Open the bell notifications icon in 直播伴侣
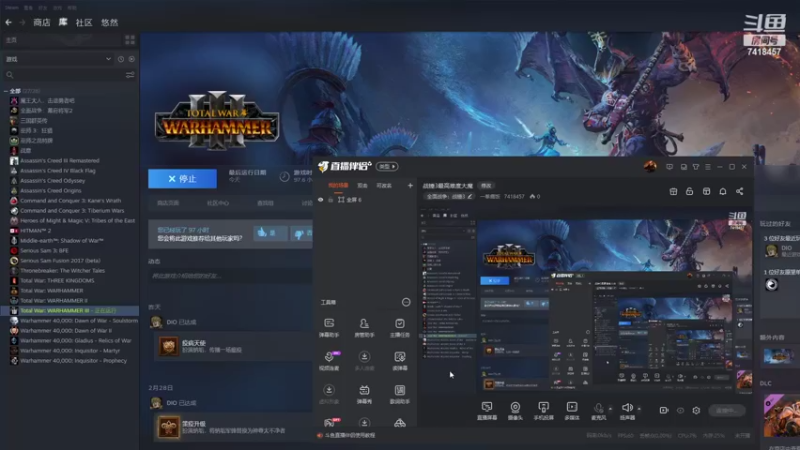Image resolution: width=800 pixels, height=450 pixels. coord(722,191)
